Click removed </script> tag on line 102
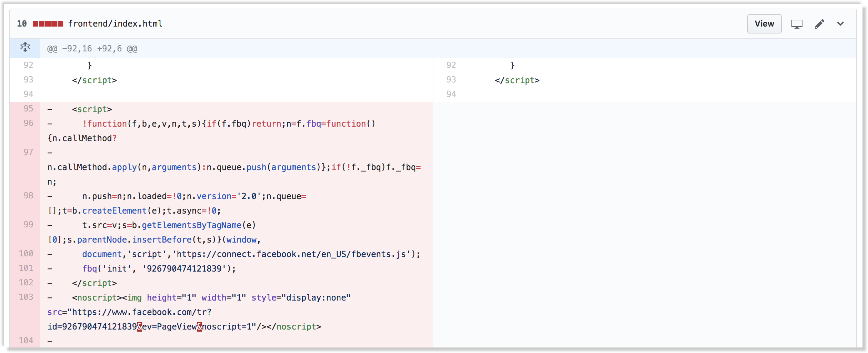This screenshot has width=868, height=353. 94,283
